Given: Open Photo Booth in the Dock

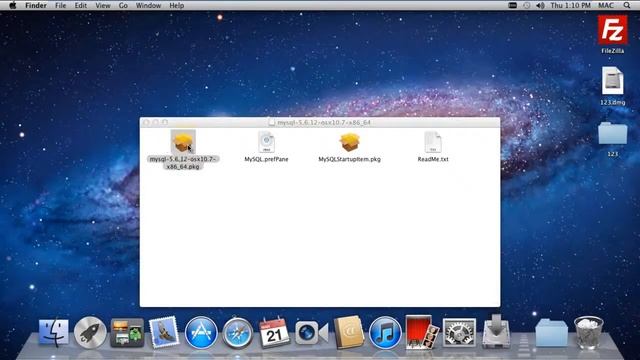Looking at the screenshot, I should (422, 332).
